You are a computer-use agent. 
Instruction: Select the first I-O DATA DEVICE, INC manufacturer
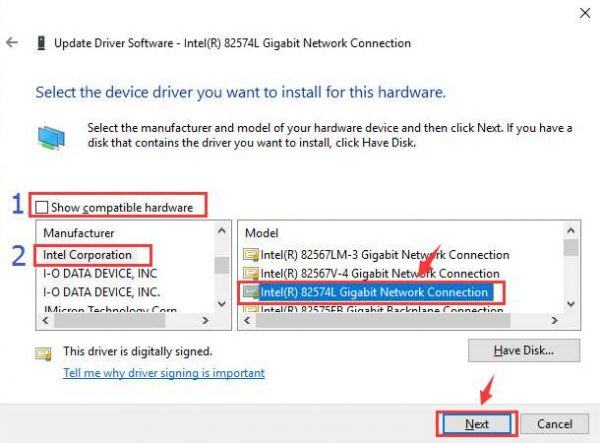pos(100,273)
